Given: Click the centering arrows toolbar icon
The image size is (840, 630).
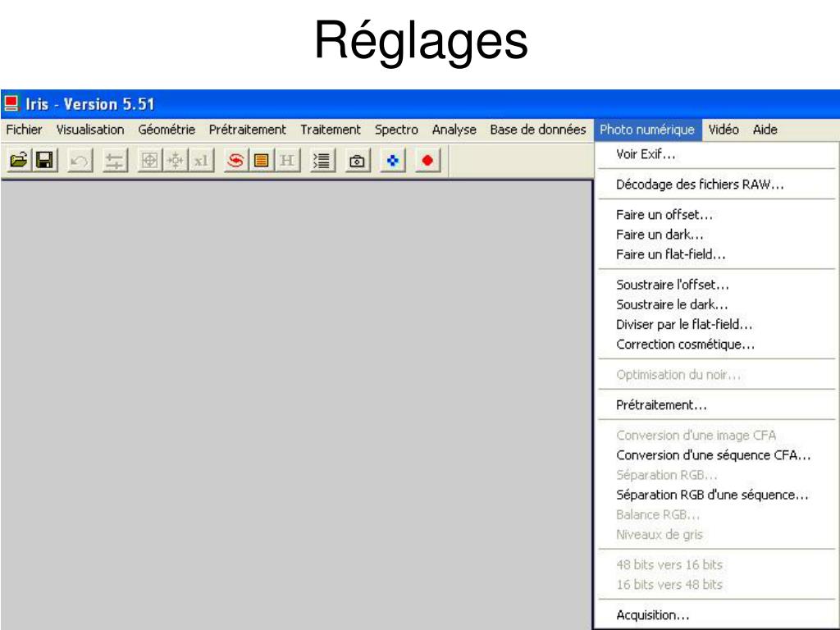Looking at the screenshot, I should (x=176, y=160).
